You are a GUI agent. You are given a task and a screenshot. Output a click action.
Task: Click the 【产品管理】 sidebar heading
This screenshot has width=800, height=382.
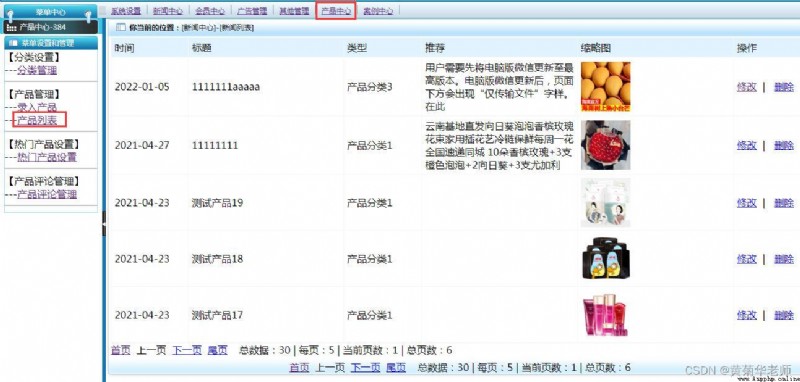pyautogui.click(x=34, y=94)
